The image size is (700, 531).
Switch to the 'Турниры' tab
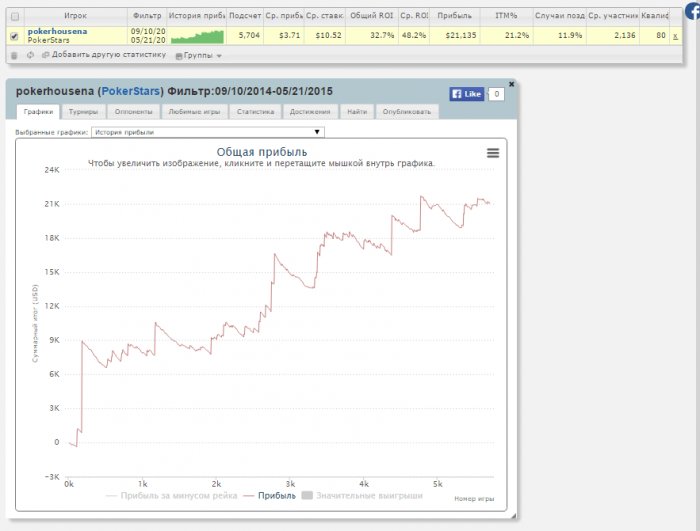(x=83, y=112)
